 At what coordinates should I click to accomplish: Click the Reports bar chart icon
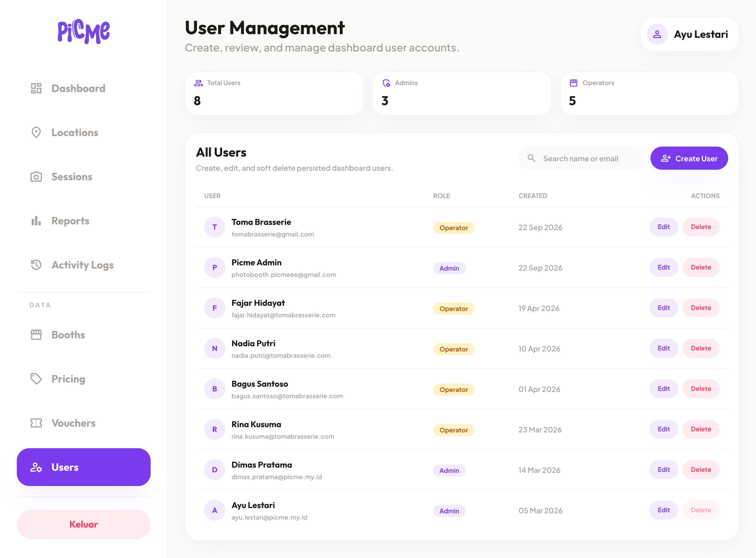[36, 221]
